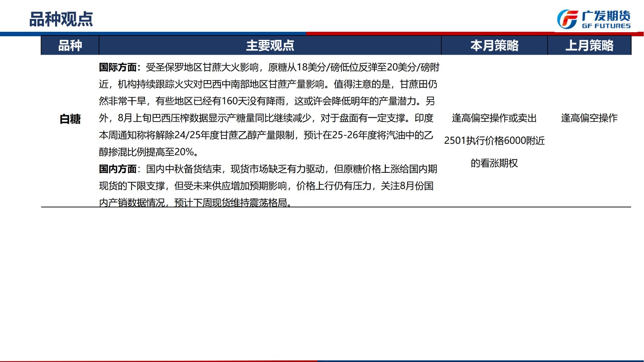Click the bold 国际方面 heading

pyautogui.click(x=118, y=67)
